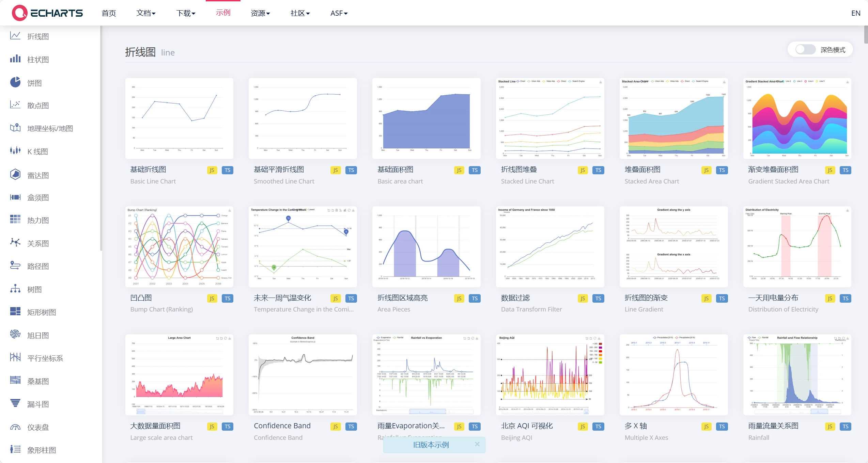Open the candlestick K线图 icon
The width and height of the screenshot is (868, 463).
[x=15, y=151]
